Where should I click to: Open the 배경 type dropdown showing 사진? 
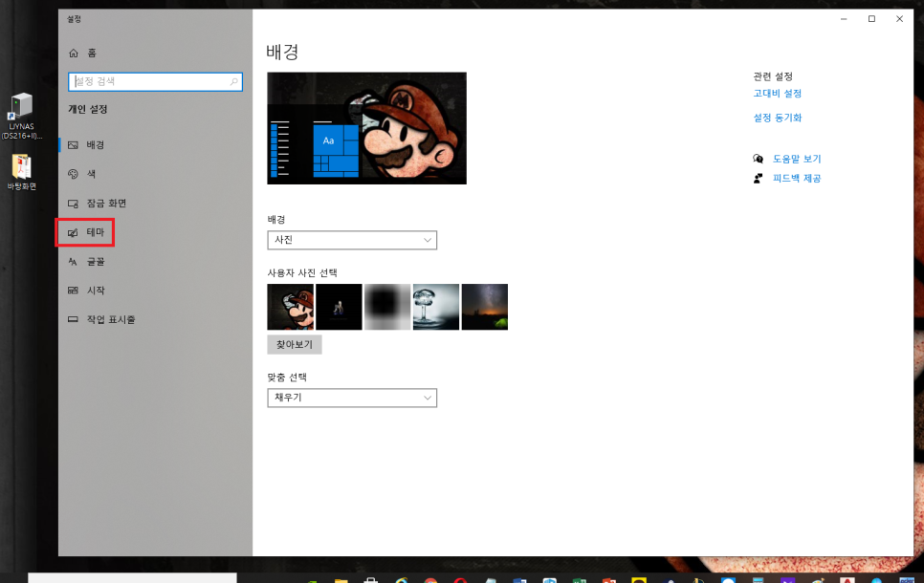[x=352, y=240]
